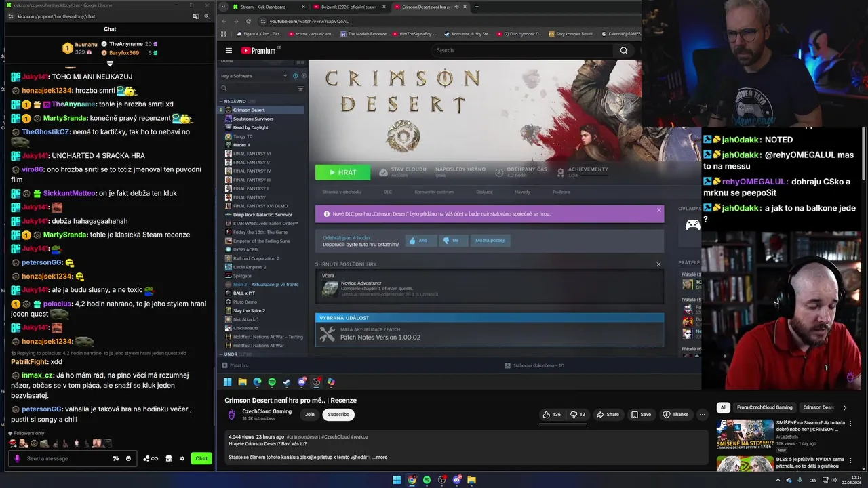Screen dimensions: 868x488
Task: Open a new browser tab
Action: 477,7
